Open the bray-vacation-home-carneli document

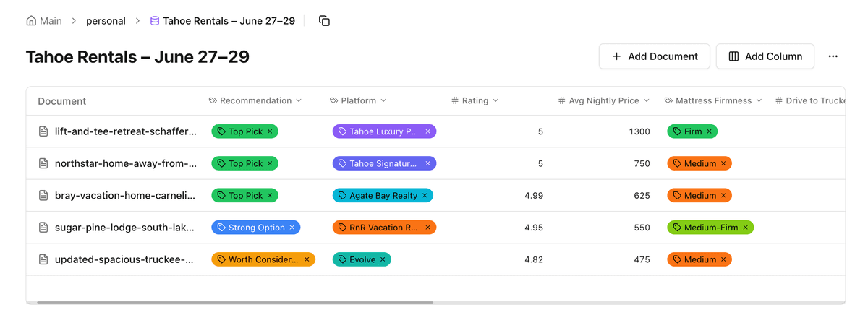pos(126,195)
